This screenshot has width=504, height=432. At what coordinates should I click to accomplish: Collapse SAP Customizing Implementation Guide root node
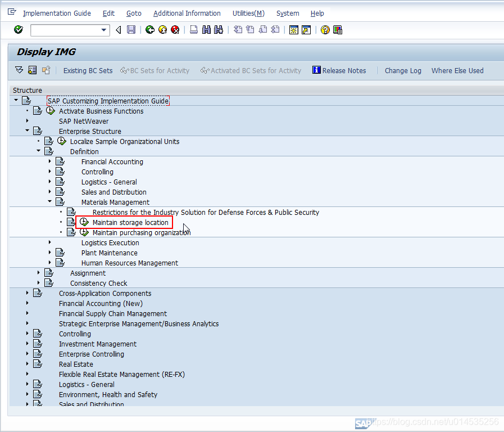pos(16,100)
